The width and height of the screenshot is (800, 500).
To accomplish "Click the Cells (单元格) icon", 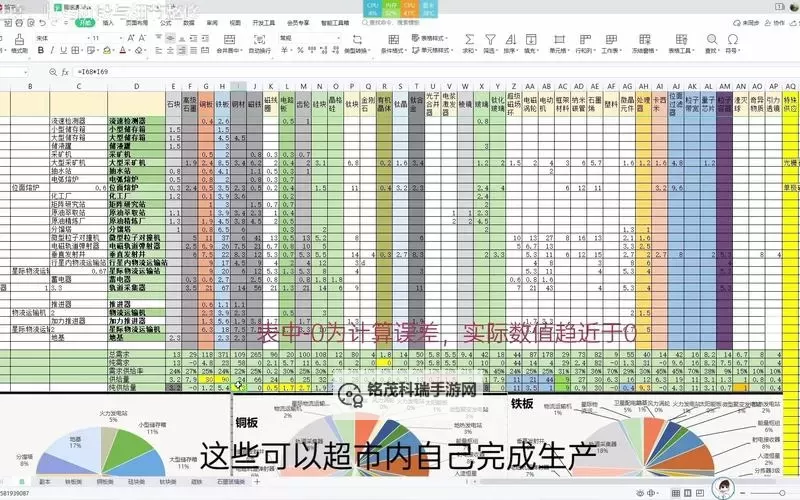I will 559,39.
